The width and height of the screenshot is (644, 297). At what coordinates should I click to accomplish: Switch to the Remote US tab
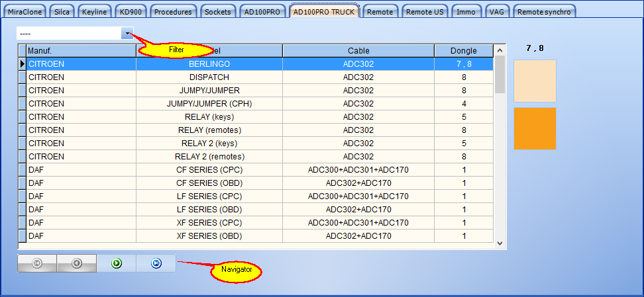click(x=425, y=12)
